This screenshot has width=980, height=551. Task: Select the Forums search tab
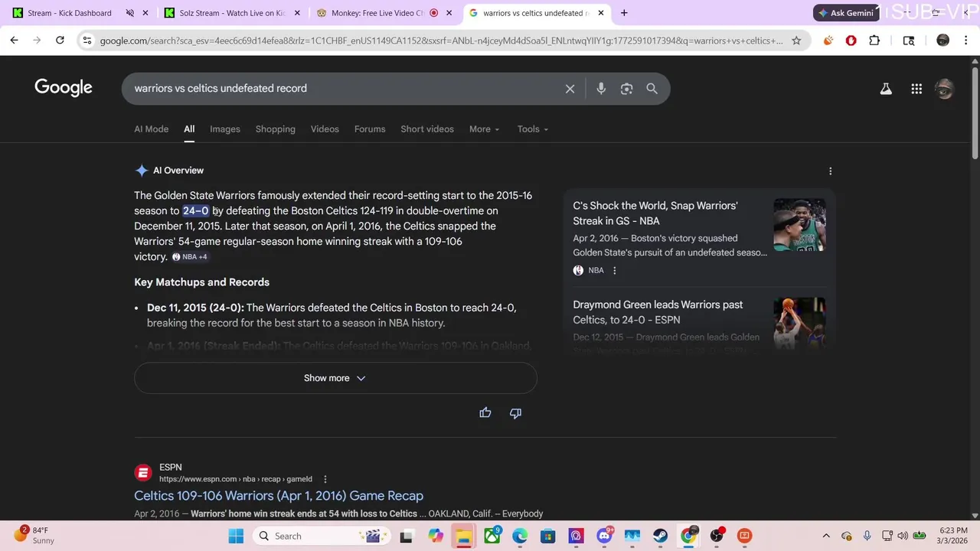tap(370, 129)
